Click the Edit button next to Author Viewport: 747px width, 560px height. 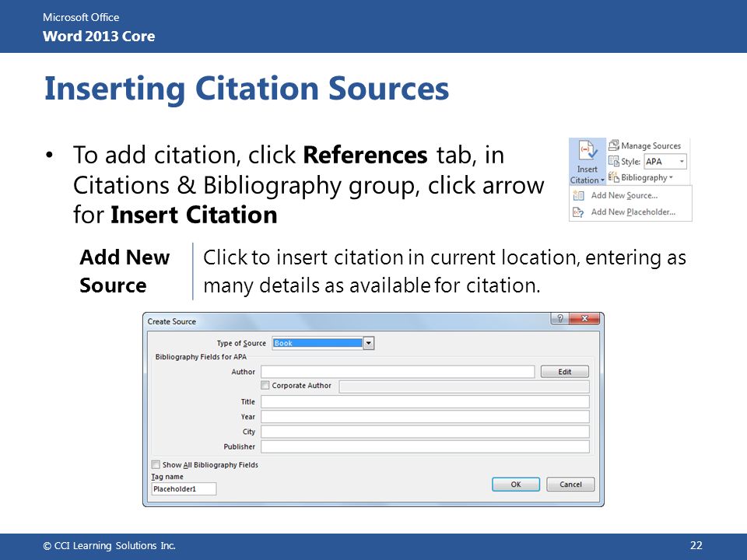(565, 372)
